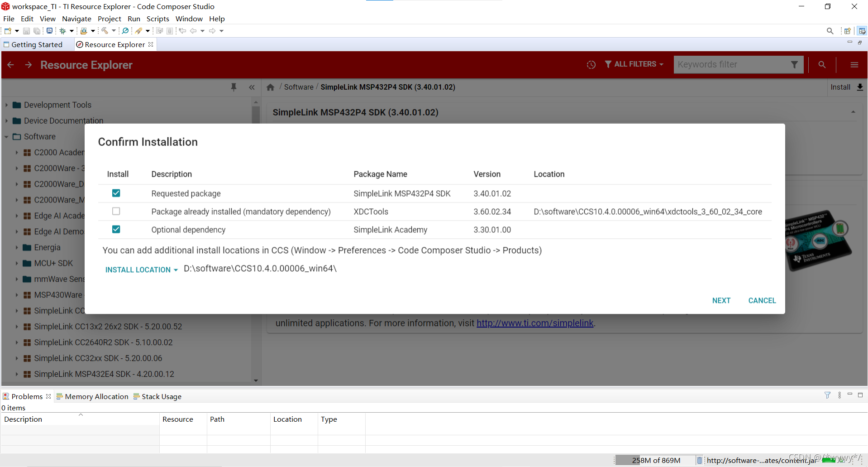
Task: Click the tree pane scroll down arrow
Action: click(x=256, y=380)
